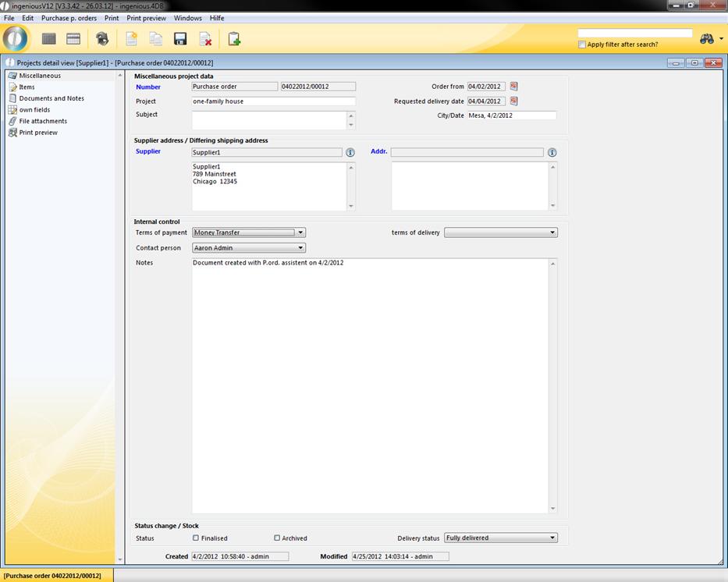The height and width of the screenshot is (582, 728).
Task: Open calendar picker next to Order from date
Action: (x=514, y=87)
